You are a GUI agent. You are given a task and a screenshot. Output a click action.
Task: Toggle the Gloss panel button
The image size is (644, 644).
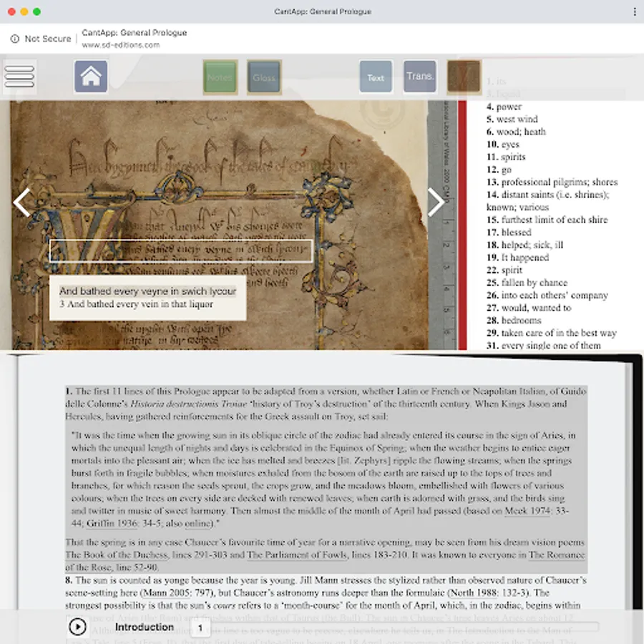click(264, 77)
